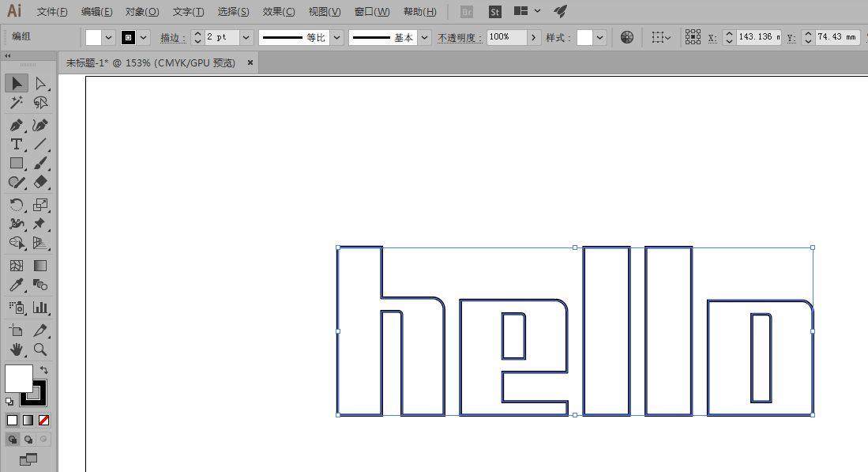Select the Paintbrush tool
Screen dimensions: 868x472
40,163
